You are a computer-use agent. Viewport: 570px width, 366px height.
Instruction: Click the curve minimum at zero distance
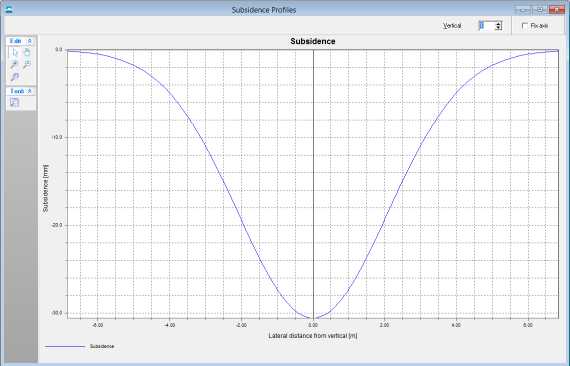pyautogui.click(x=313, y=318)
